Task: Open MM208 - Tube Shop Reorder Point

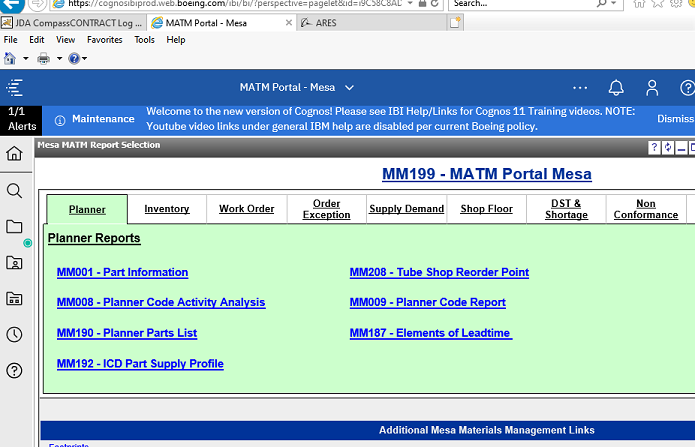Action: point(439,272)
